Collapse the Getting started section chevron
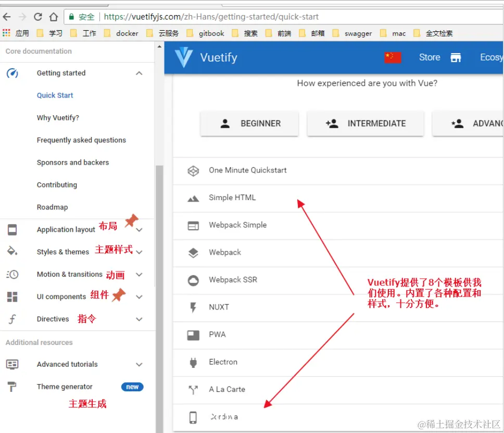 click(x=139, y=73)
